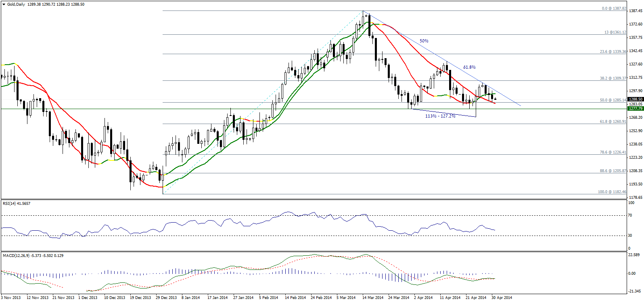This screenshot has width=644, height=301.
Task: Pick the Fibonacci label 38.2 @ 1309.37
Action: coord(613,78)
